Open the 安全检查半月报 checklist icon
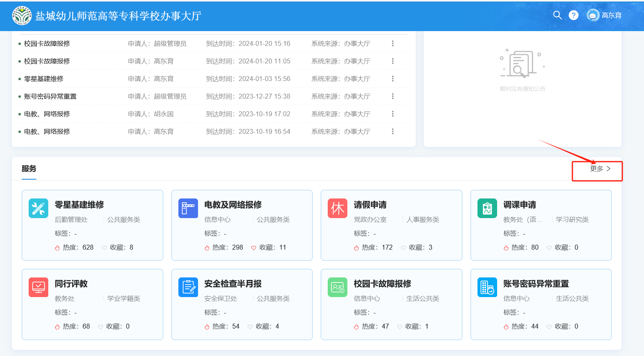Screen dimensions: 644x356 click(x=188, y=287)
